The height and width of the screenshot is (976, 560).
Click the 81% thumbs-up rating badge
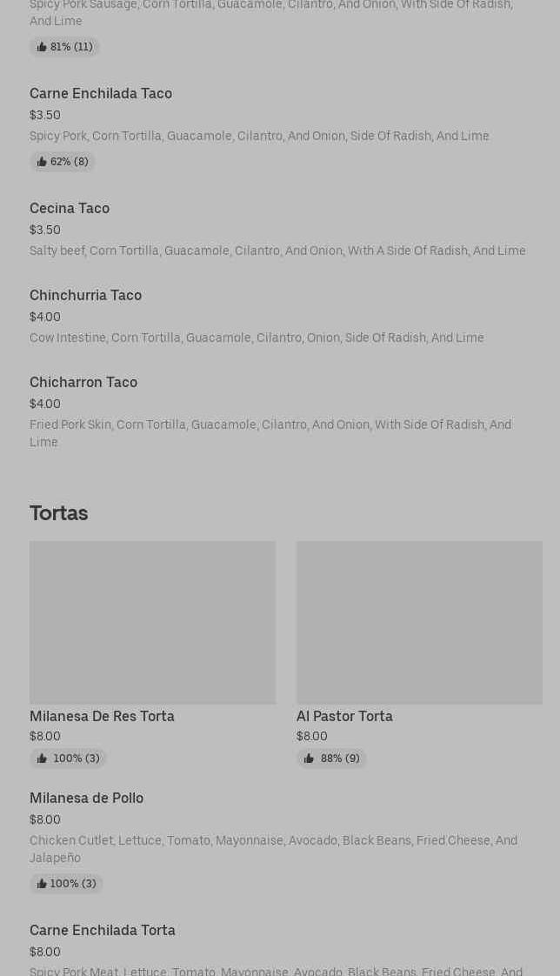click(x=64, y=47)
